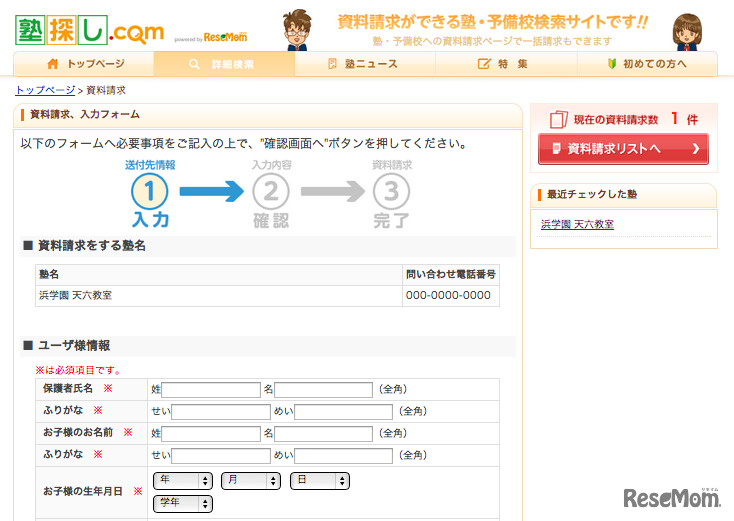The height and width of the screenshot is (521, 734).
Task: Click the ReseMom powered-by logo in header
Action: (225, 37)
